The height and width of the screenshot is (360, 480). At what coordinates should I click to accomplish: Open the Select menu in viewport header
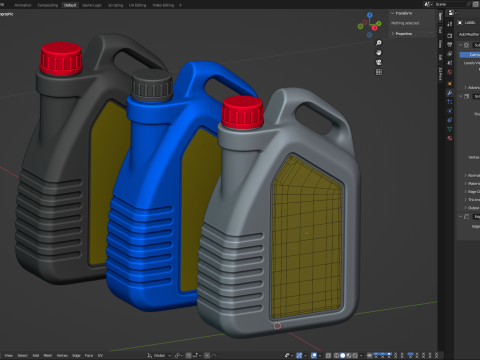point(22,355)
